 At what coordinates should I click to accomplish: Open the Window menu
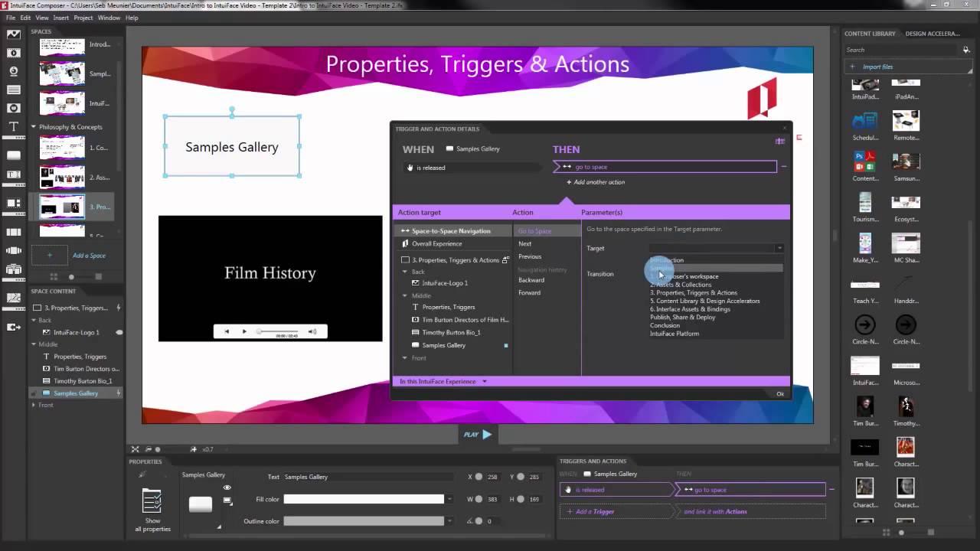109,18
